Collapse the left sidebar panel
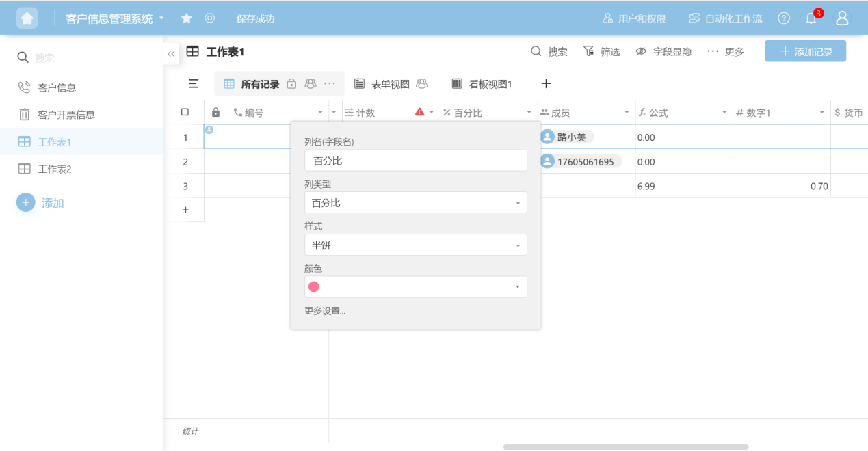 [171, 53]
